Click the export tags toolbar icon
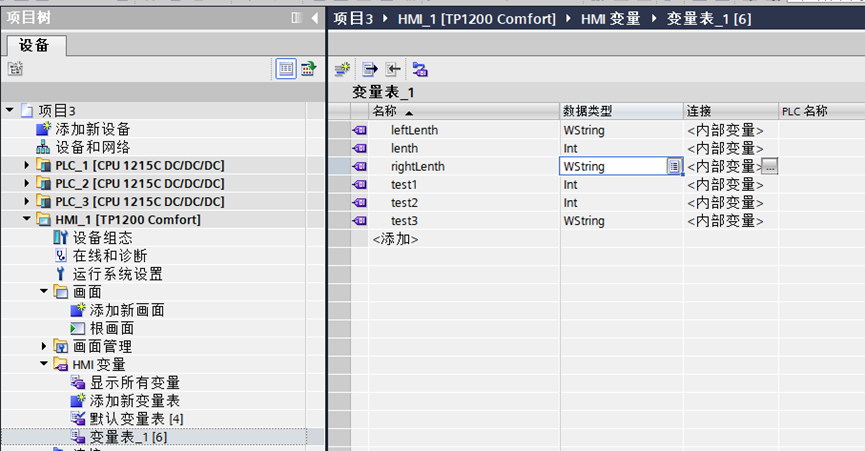 pos(370,69)
